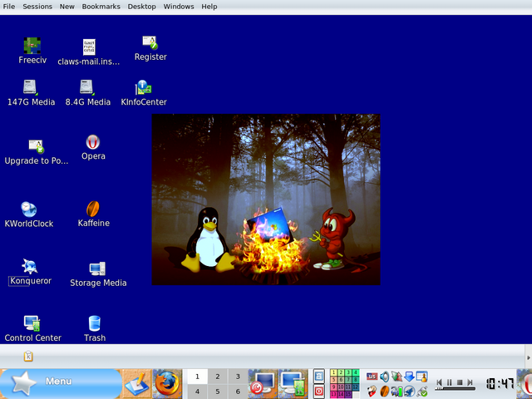Viewport: 532px width, 399px height.
Task: Open the Desktop menu
Action: (x=141, y=7)
